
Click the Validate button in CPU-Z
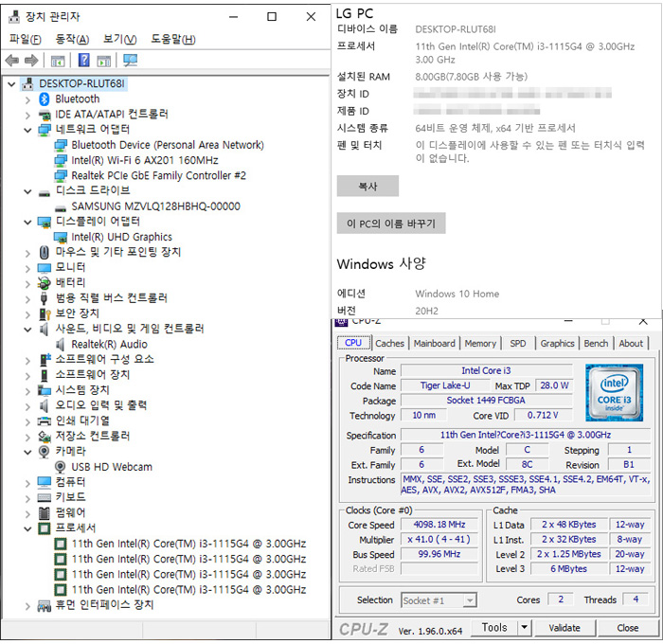click(x=564, y=628)
